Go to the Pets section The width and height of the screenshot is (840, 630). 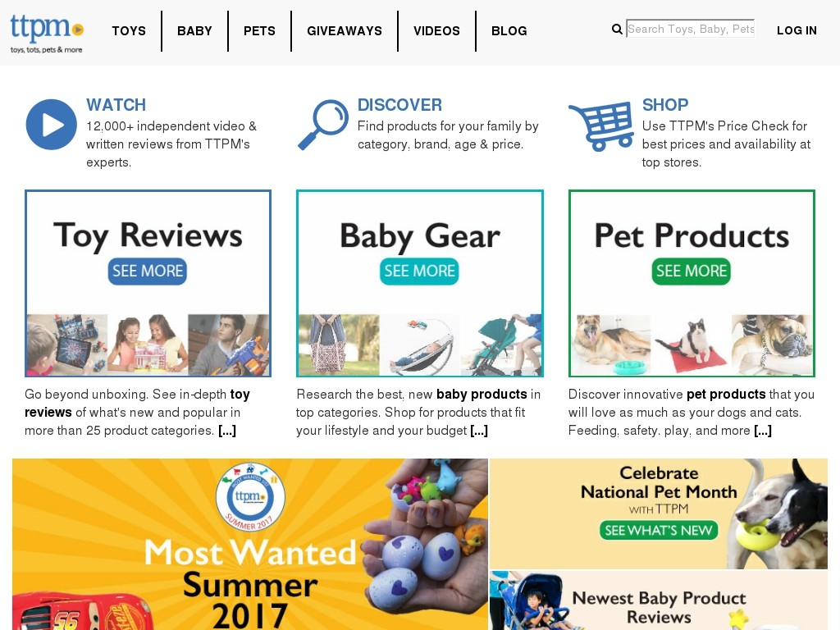click(x=259, y=31)
